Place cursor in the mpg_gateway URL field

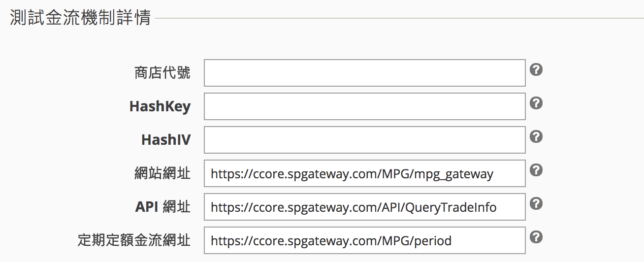(365, 173)
